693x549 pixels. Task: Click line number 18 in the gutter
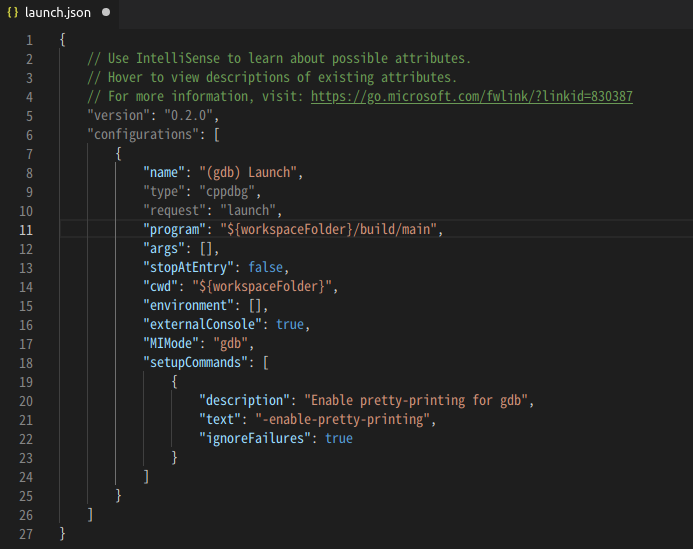[x=26, y=363]
